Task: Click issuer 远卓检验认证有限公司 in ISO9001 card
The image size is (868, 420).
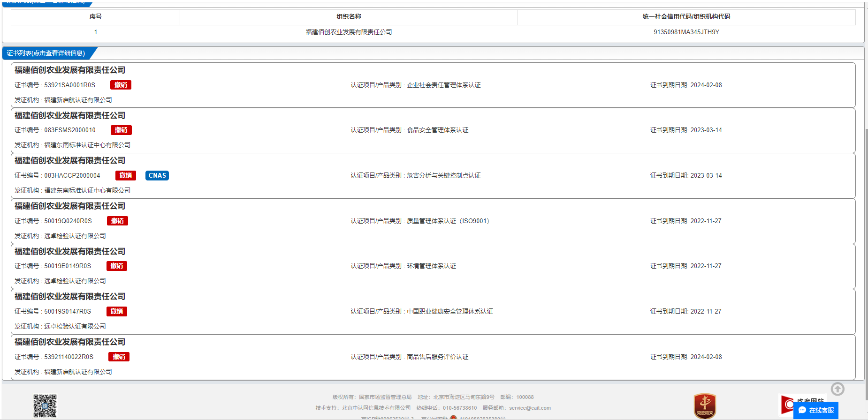Action: 75,236
